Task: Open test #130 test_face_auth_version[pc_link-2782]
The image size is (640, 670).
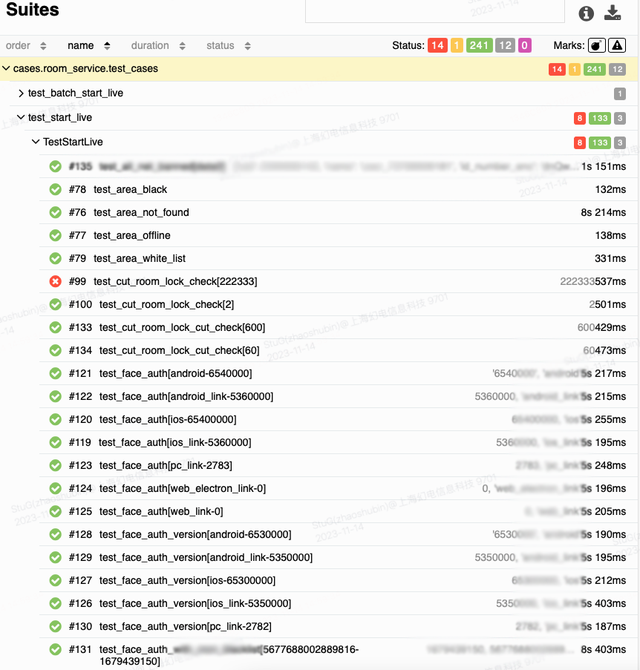Action: pyautogui.click(x=338, y=627)
